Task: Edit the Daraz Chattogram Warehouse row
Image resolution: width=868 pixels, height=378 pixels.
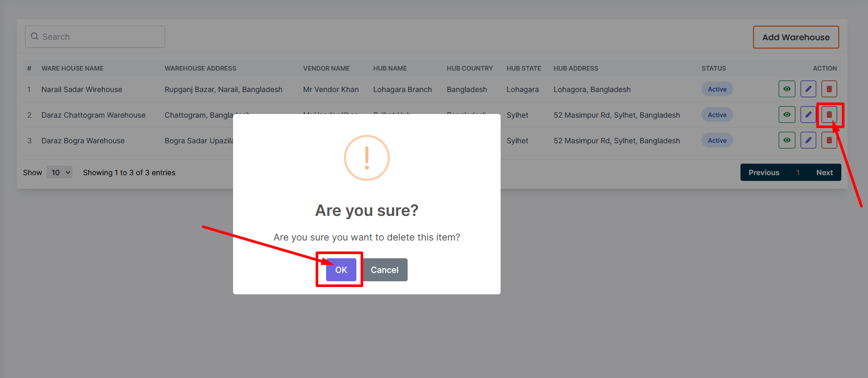Action: pos(808,115)
